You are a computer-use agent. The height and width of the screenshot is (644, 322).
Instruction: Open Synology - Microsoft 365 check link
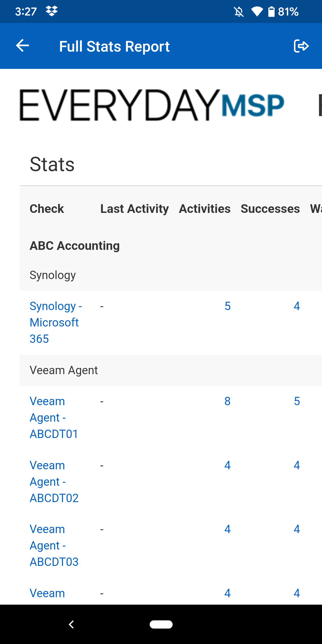(x=55, y=322)
